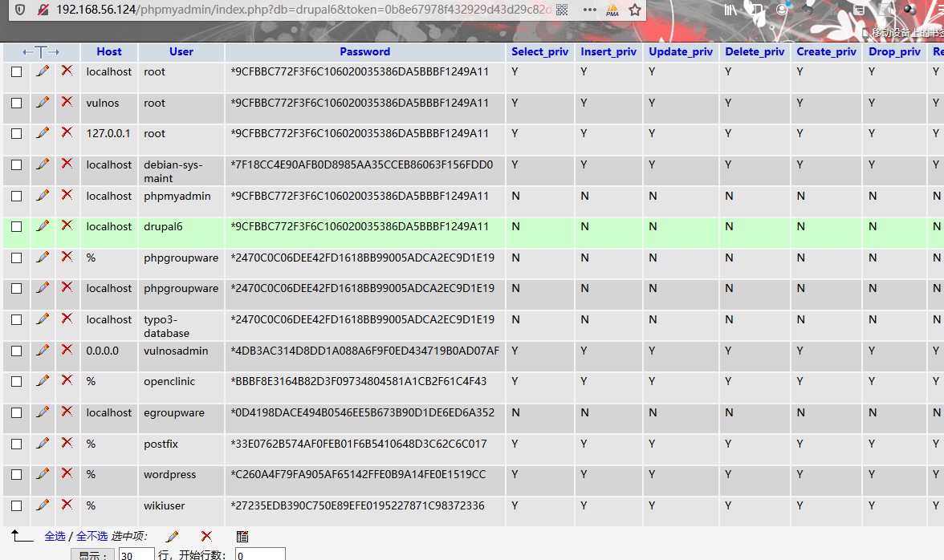Open the page actions three-dots menu
944x560 pixels.
click(589, 10)
